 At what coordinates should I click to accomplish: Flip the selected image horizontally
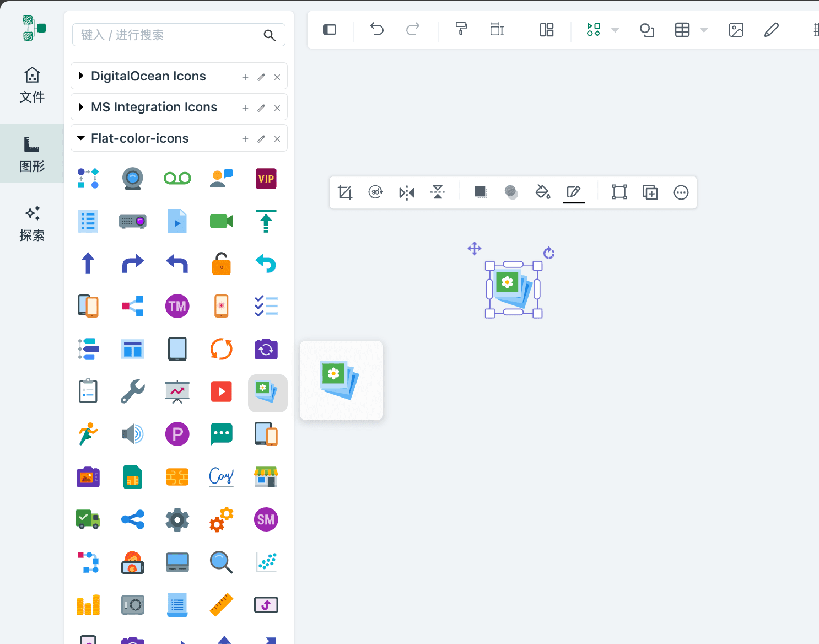click(x=407, y=192)
